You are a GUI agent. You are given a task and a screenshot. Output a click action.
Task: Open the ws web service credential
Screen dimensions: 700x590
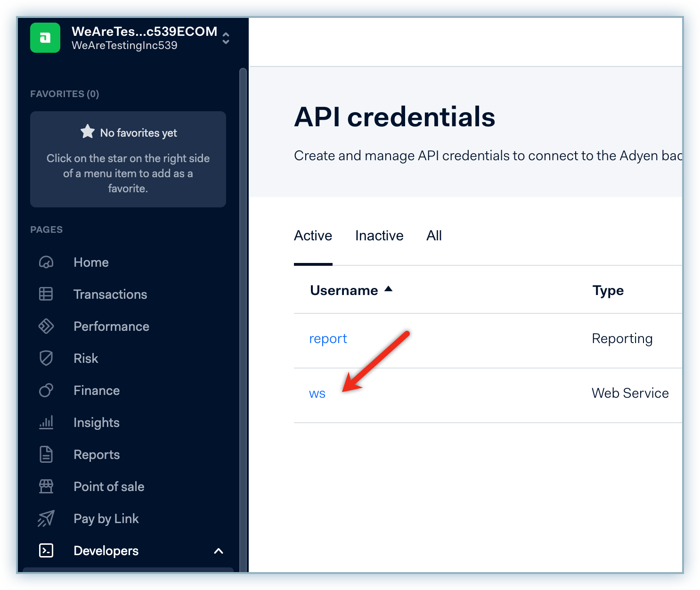click(x=317, y=393)
